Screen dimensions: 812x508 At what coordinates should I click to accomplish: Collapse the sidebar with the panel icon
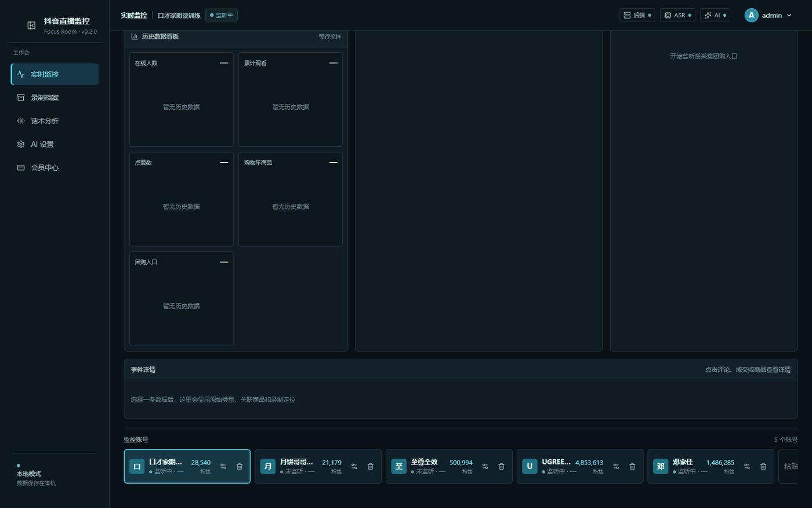[31, 26]
